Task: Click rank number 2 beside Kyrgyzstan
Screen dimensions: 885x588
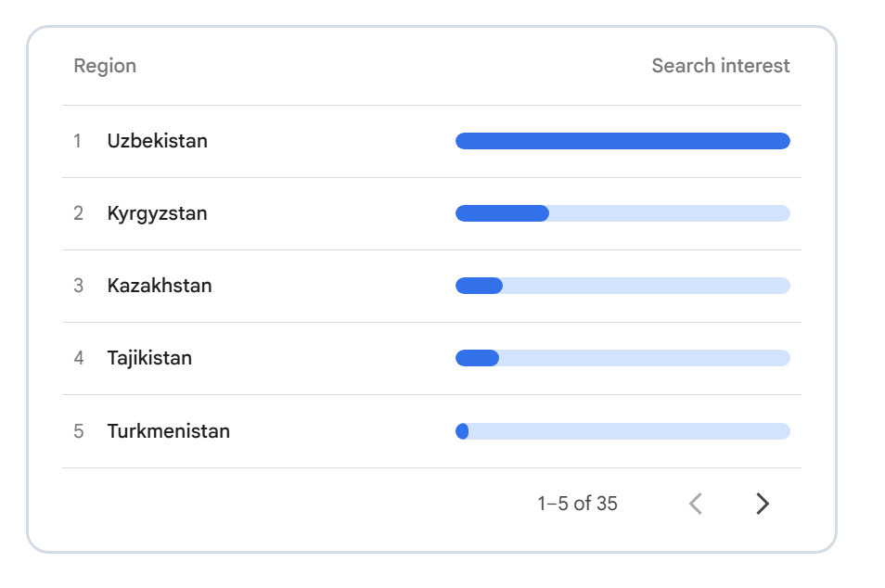Action: tap(78, 213)
